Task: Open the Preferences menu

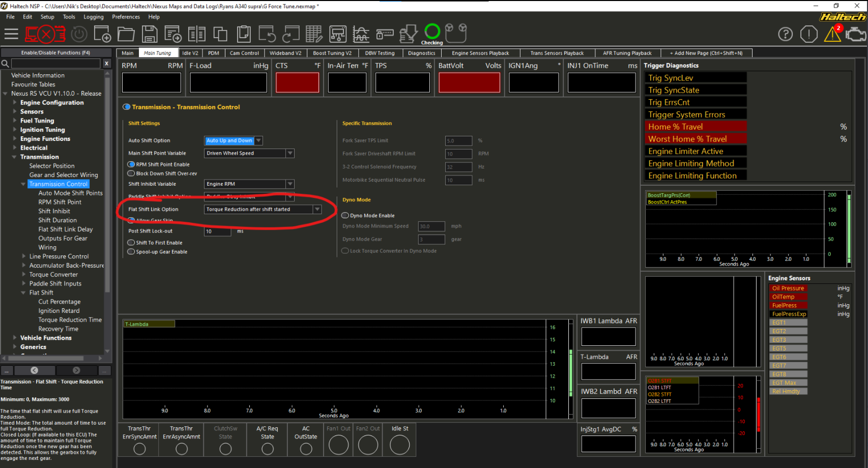Action: (126, 17)
